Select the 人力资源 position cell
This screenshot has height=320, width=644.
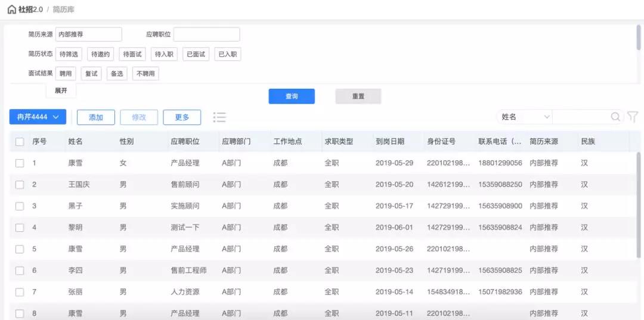(x=185, y=292)
